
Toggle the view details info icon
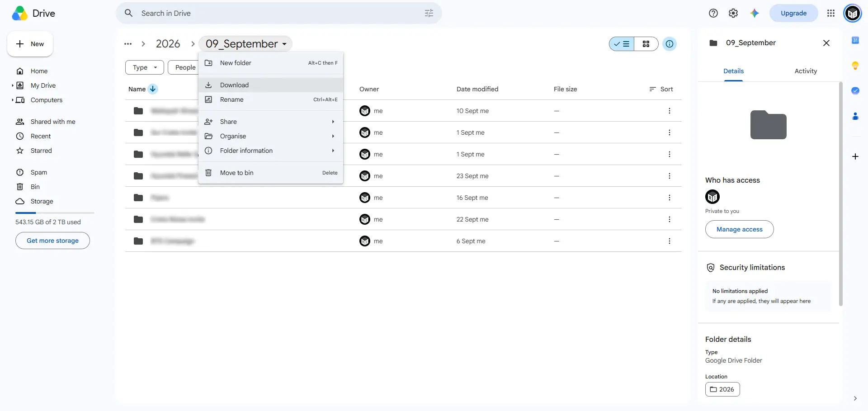pyautogui.click(x=670, y=44)
